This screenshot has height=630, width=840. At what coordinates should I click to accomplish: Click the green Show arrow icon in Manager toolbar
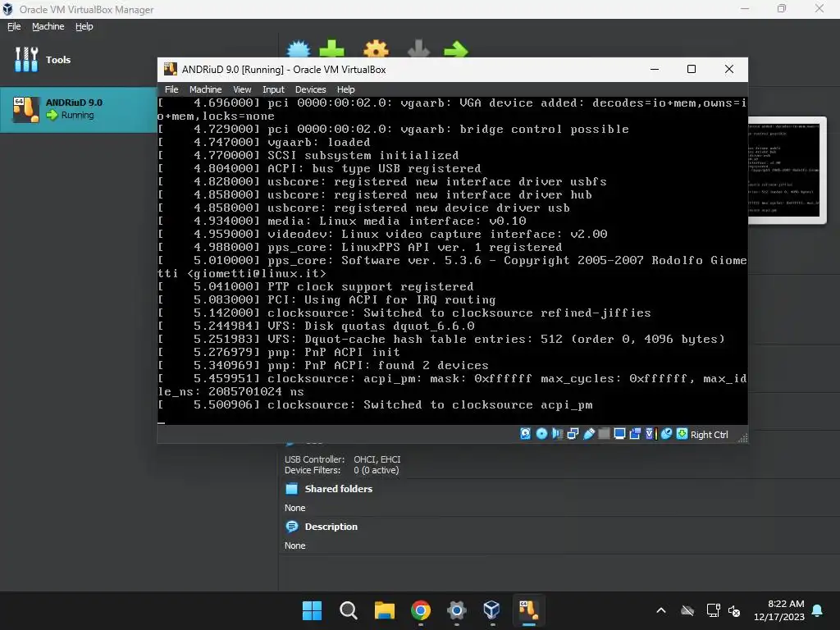456,49
